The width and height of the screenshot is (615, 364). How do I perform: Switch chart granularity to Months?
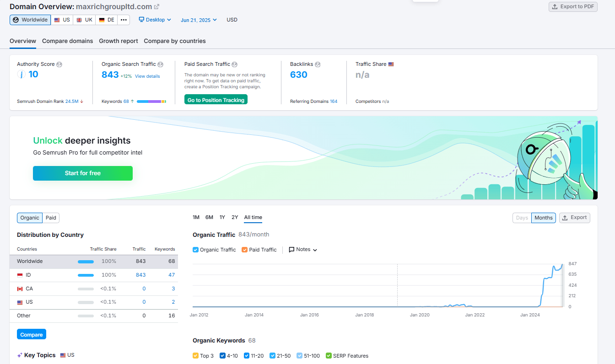tap(544, 218)
